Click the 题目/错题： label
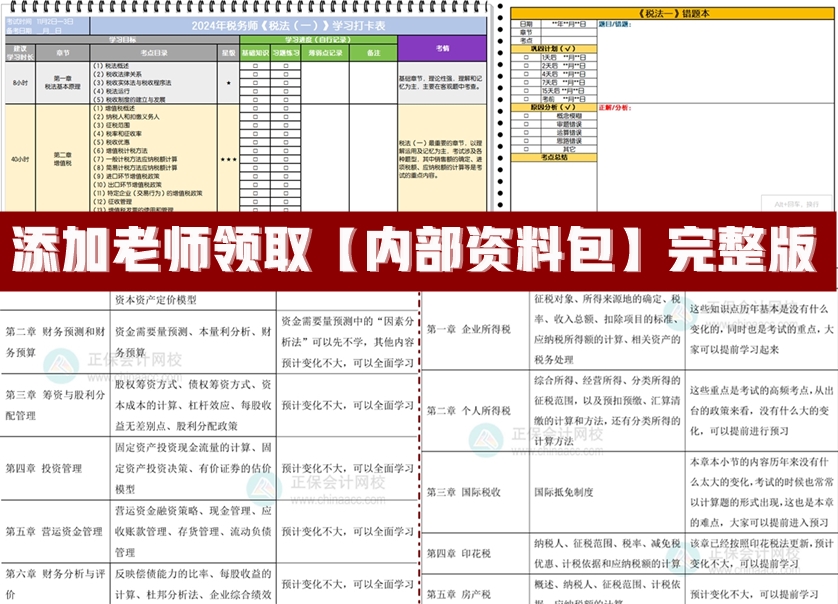The image size is (838, 604). 615,24
